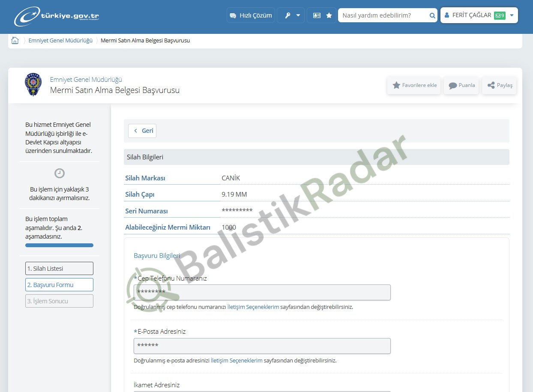Click the Cep Telefonu Numaranız field

(262, 292)
